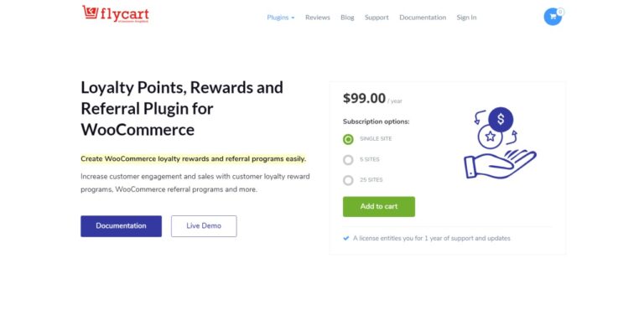644x336 pixels.
Task: Expand the Plugins dropdown menu
Action: pos(281,17)
